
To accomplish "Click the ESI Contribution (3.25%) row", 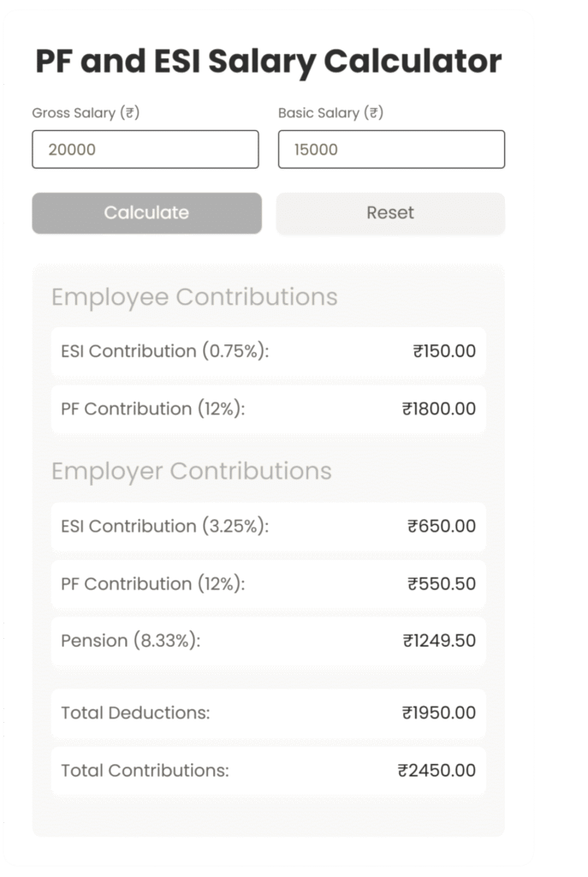I will coord(268,527).
